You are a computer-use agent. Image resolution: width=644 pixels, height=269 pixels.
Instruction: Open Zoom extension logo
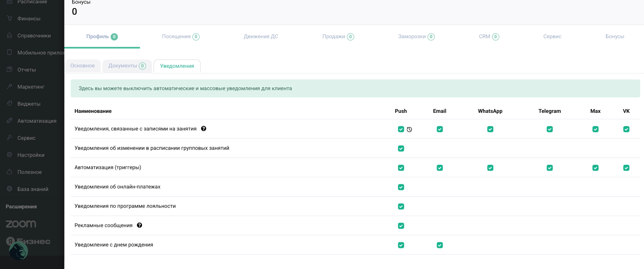21,224
